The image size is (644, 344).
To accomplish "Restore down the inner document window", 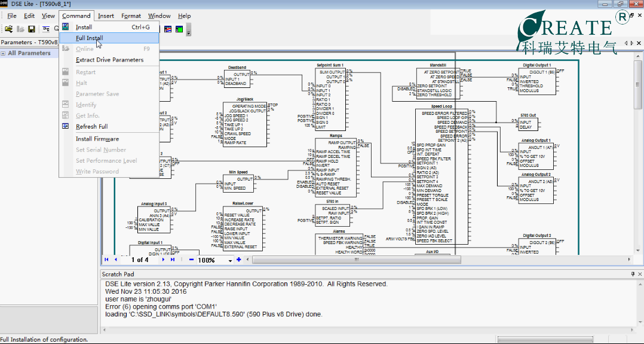I will tap(632, 16).
